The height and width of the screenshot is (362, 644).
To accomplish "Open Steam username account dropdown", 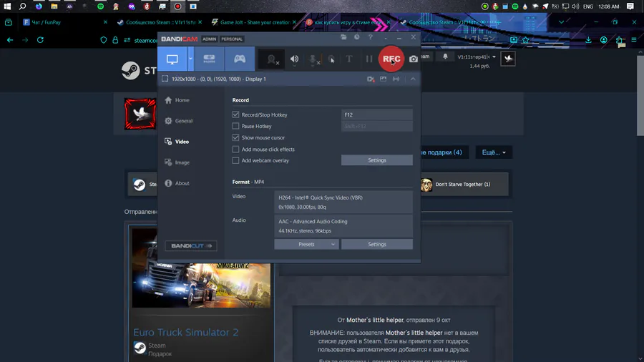I will click(477, 57).
